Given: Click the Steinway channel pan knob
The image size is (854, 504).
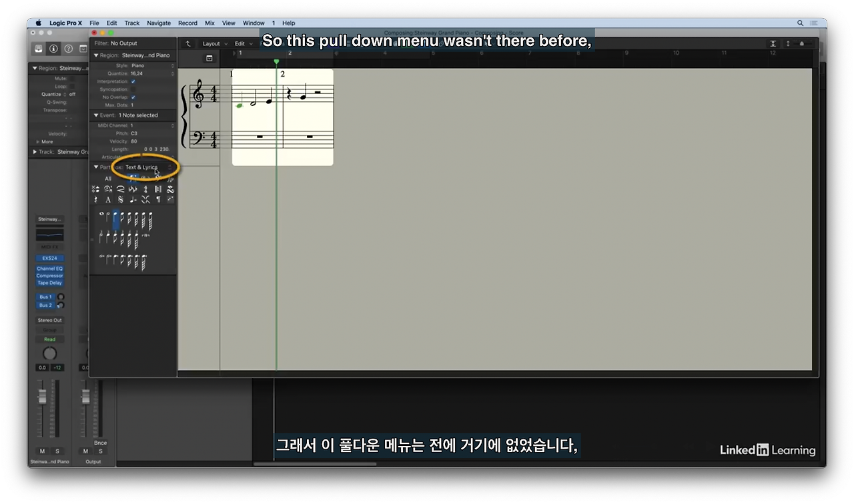Looking at the screenshot, I should click(x=49, y=353).
